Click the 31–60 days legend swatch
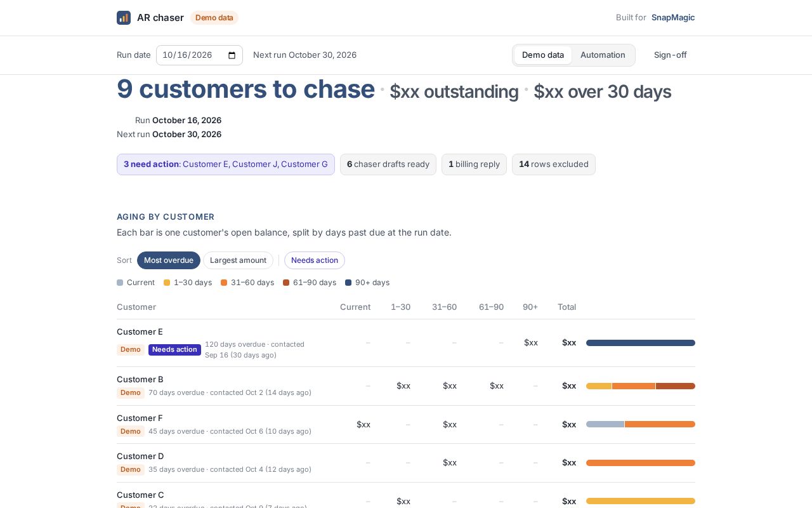Image resolution: width=812 pixels, height=508 pixels. [x=224, y=283]
